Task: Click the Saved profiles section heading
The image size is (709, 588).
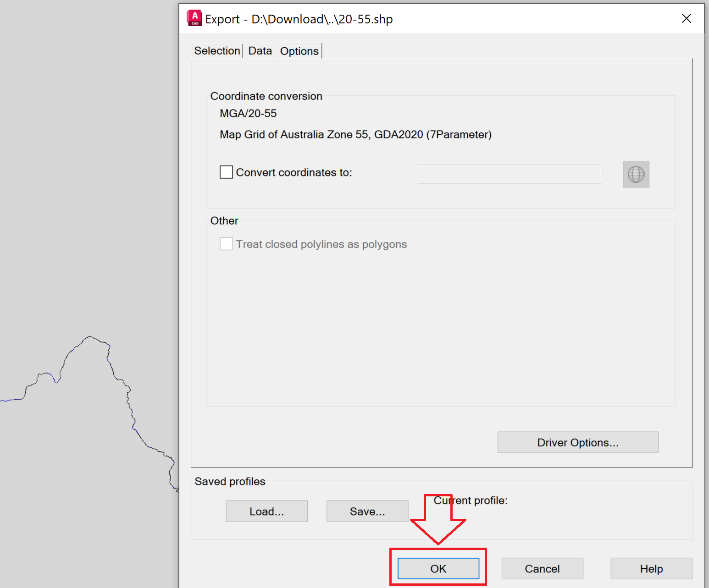Action: point(230,481)
